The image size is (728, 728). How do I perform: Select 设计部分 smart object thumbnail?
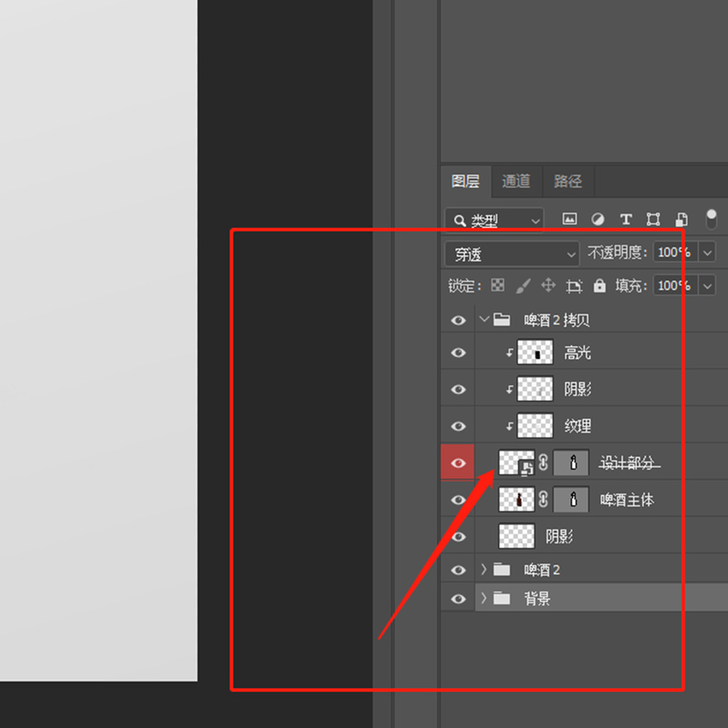pyautogui.click(x=516, y=463)
